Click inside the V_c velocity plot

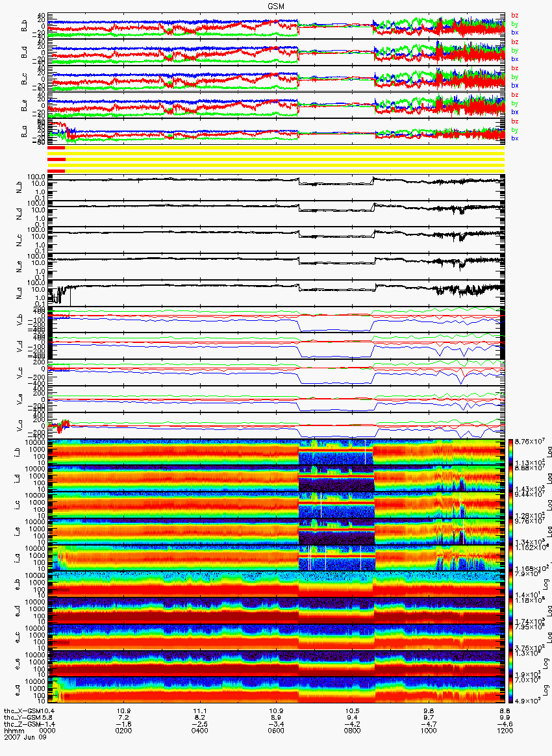click(276, 373)
